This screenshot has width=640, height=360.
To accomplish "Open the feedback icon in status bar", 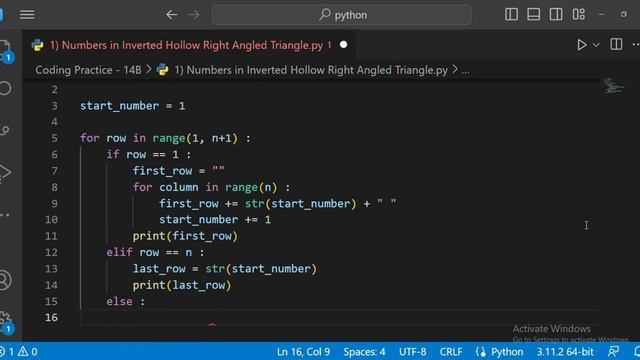I will tap(613, 351).
